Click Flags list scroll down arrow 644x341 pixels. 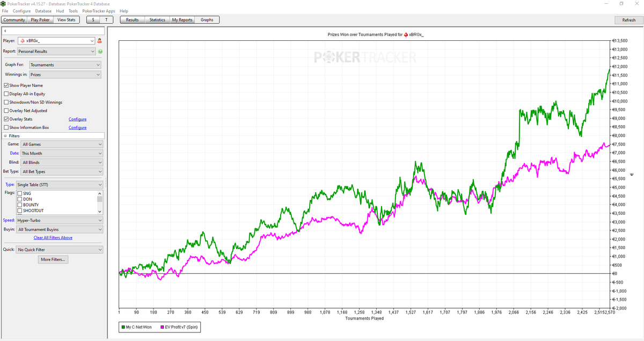(99, 211)
